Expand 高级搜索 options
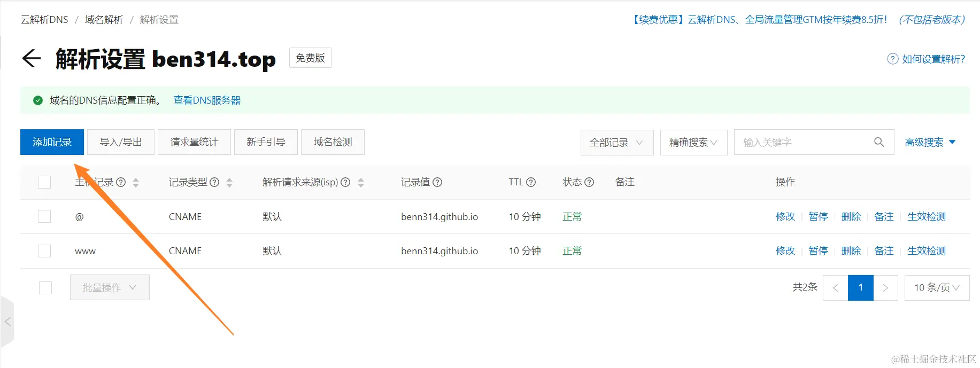This screenshot has width=980, height=368. pos(930,143)
